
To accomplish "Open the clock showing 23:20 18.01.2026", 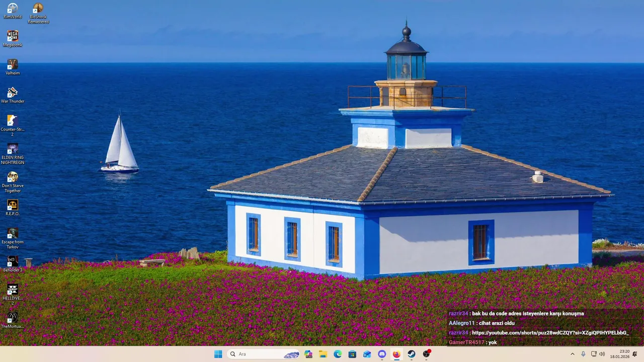I will click(x=619, y=354).
